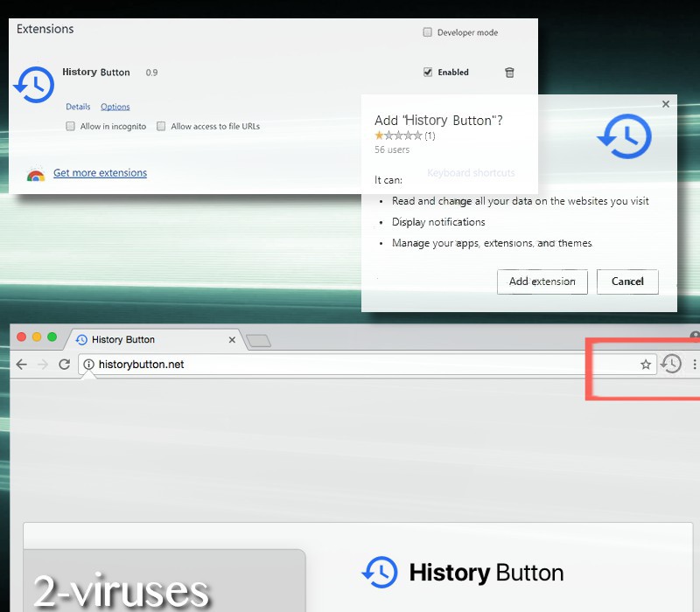Click the trash icon to remove History Button
This screenshot has width=700, height=612.
point(510,73)
